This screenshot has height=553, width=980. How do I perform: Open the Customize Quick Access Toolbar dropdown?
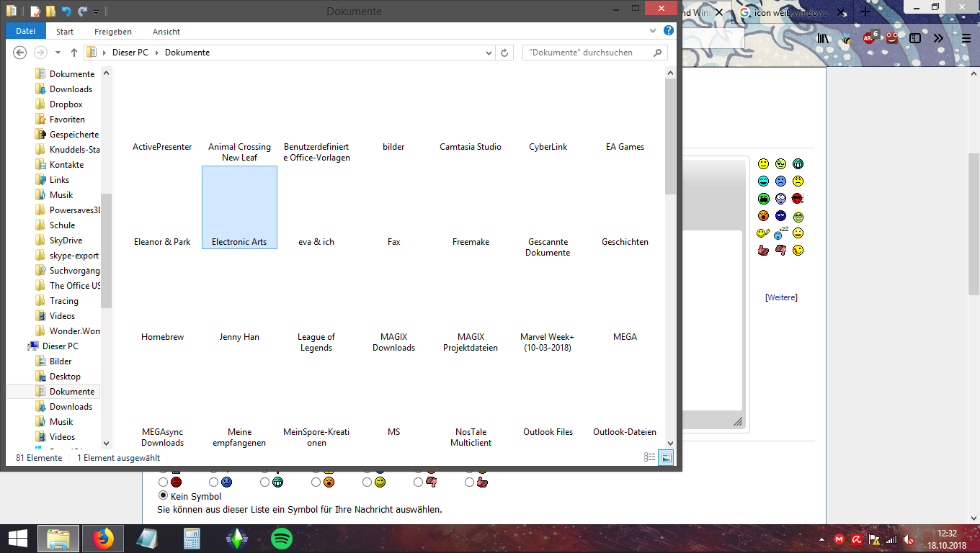coord(97,12)
